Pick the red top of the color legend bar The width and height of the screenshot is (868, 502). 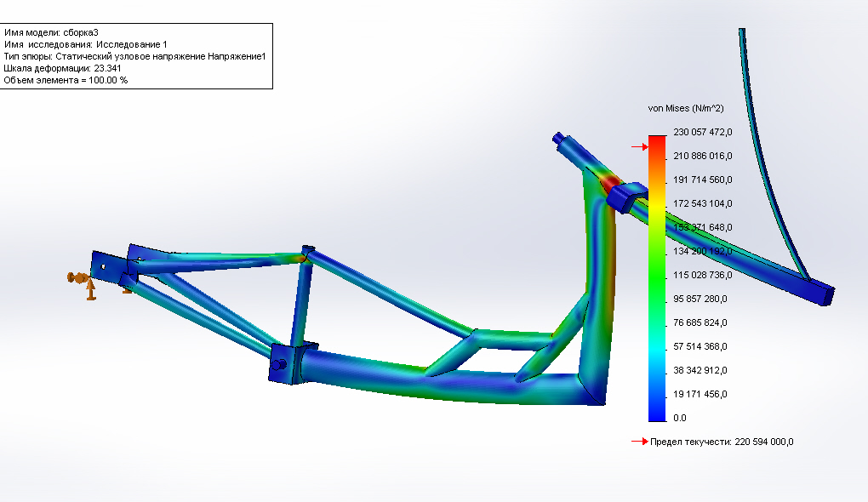pos(657,142)
